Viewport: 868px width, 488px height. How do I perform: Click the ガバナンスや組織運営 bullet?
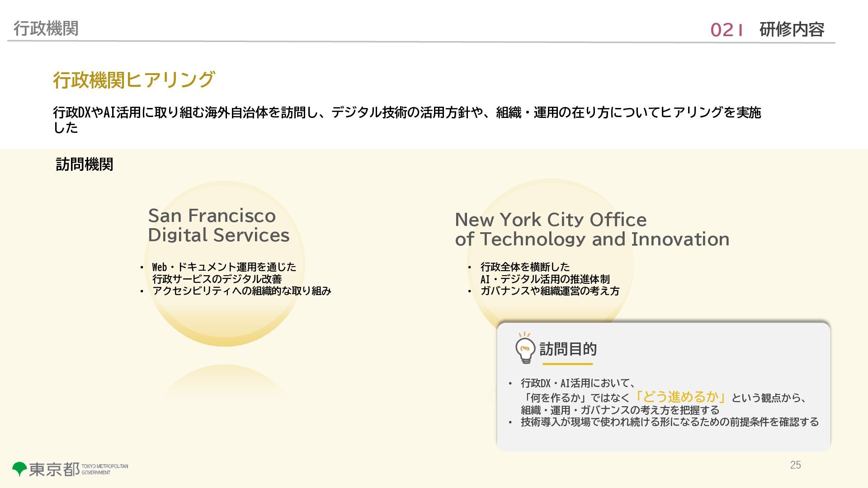pos(549,291)
